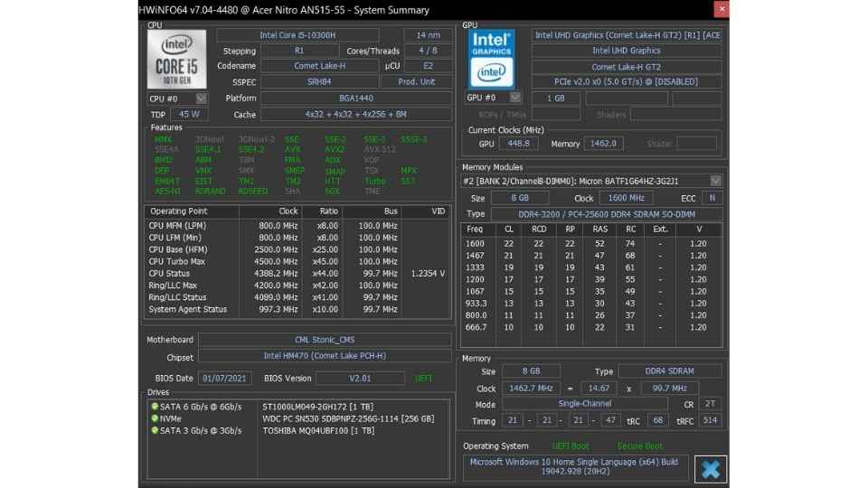Click the AVX 512 feature flag

[380, 149]
